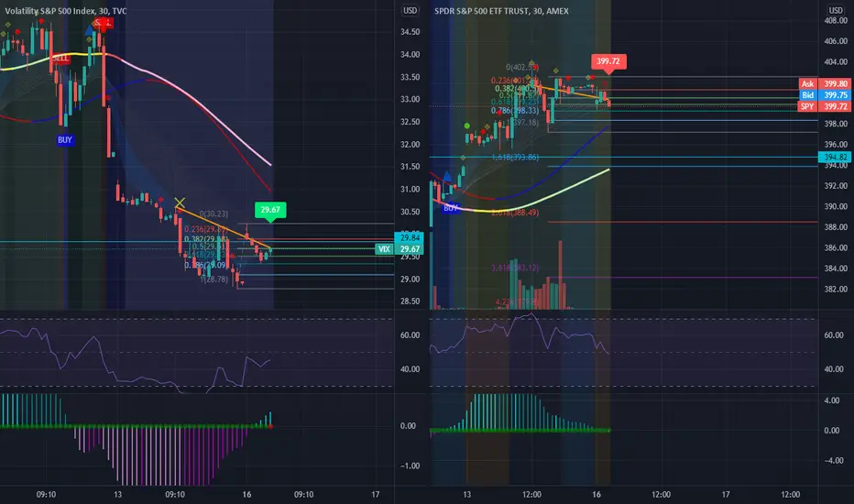Click the 4.00 histogram axis value
Screen dimensions: 854x504
(832, 400)
